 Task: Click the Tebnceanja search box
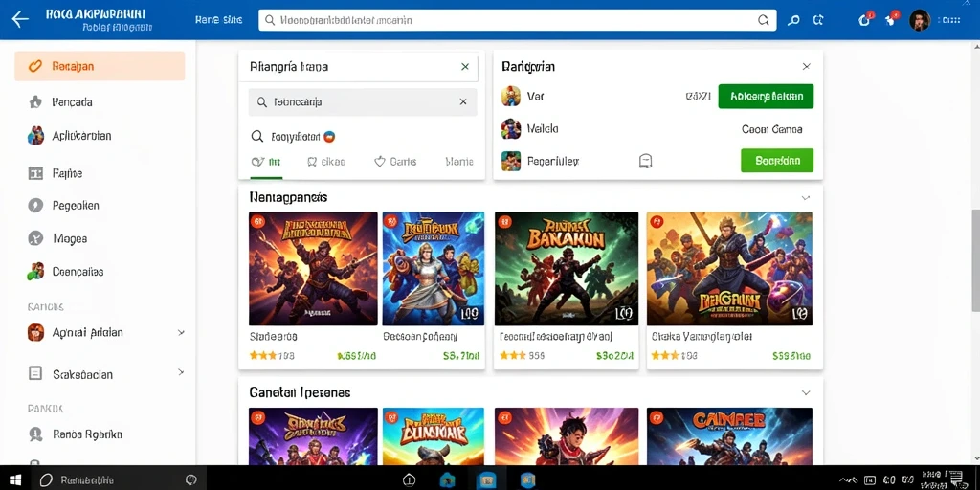click(363, 101)
